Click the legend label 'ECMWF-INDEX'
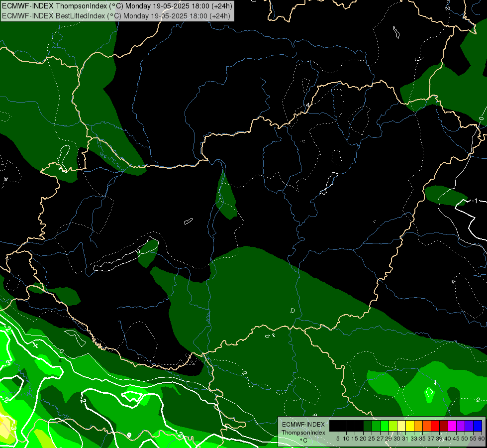 tap(303, 425)
